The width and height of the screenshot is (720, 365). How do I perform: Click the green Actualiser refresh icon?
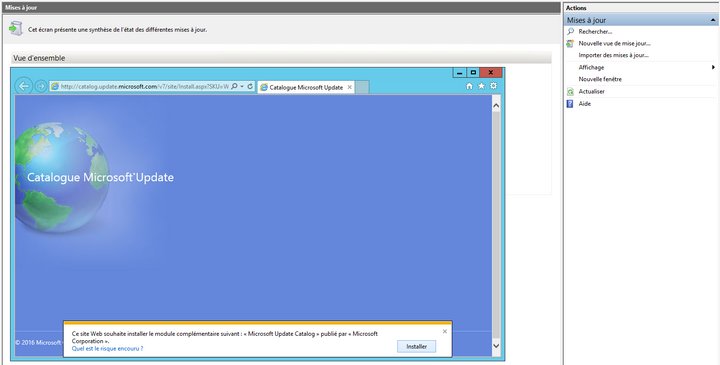(570, 92)
